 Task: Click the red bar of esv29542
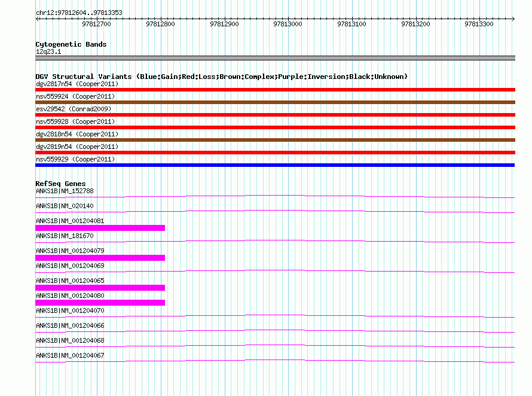pos(275,115)
